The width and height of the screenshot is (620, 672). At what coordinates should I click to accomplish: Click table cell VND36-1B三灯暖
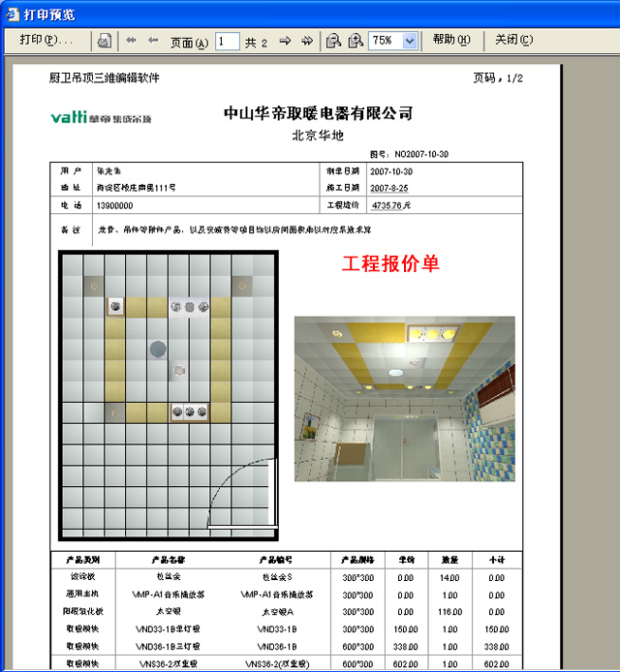coord(168,646)
